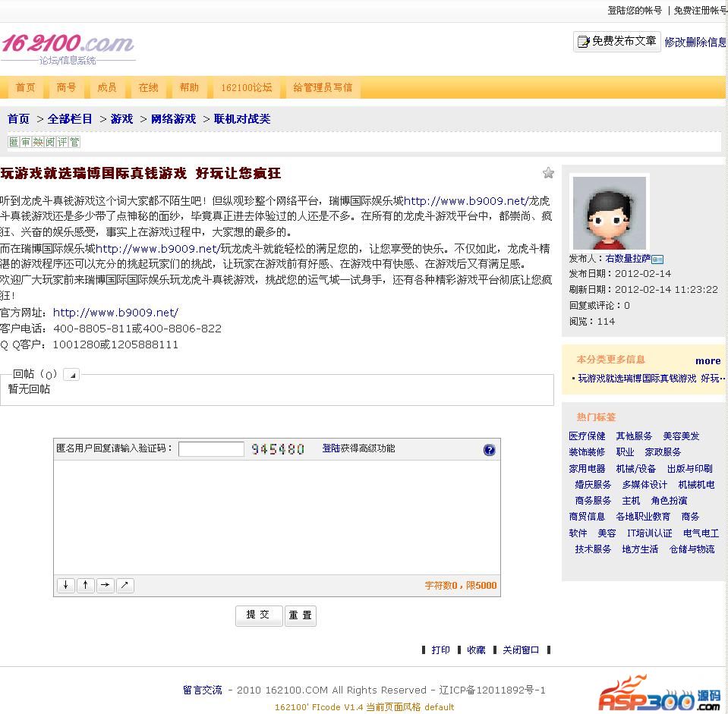Screen dimensions: 728x714
Task: Click the 免费注册帐号 link at top
Action: pyautogui.click(x=701, y=10)
